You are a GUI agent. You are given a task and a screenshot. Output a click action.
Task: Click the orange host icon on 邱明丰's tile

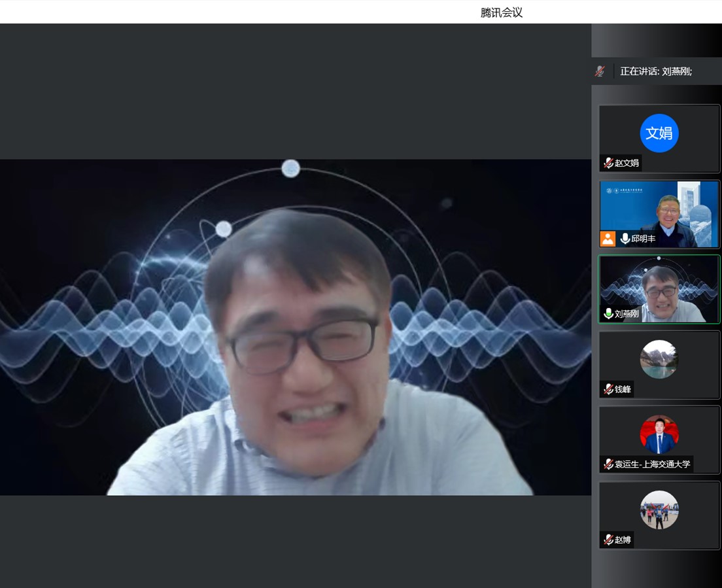point(608,239)
